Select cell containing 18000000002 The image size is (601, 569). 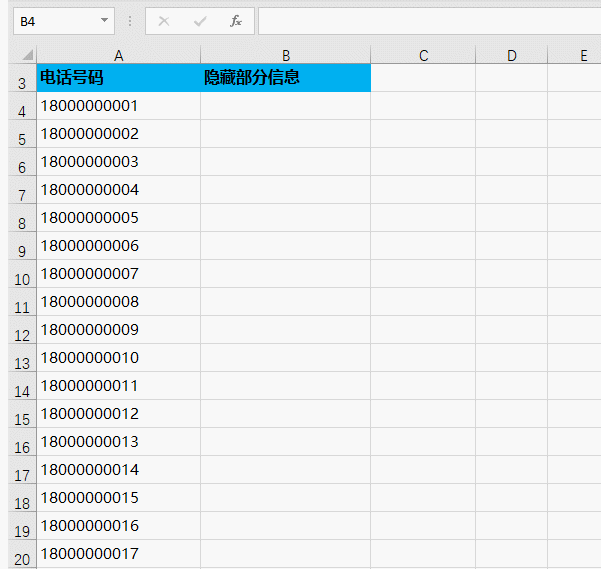click(118, 134)
